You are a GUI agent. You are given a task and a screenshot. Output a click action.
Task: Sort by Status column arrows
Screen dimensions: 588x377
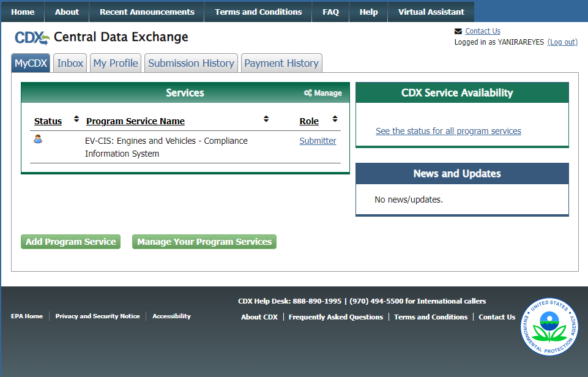click(76, 119)
